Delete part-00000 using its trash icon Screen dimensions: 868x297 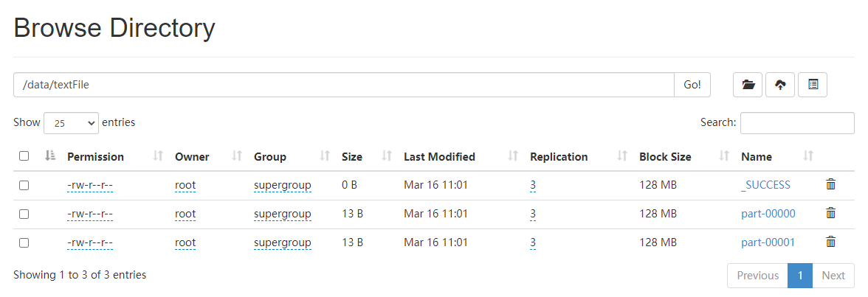tap(830, 214)
